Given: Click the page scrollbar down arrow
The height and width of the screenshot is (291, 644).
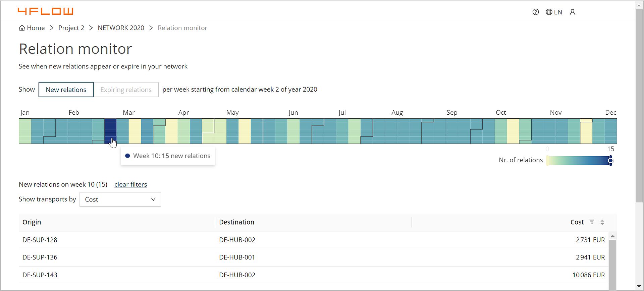Looking at the screenshot, I should point(639,287).
